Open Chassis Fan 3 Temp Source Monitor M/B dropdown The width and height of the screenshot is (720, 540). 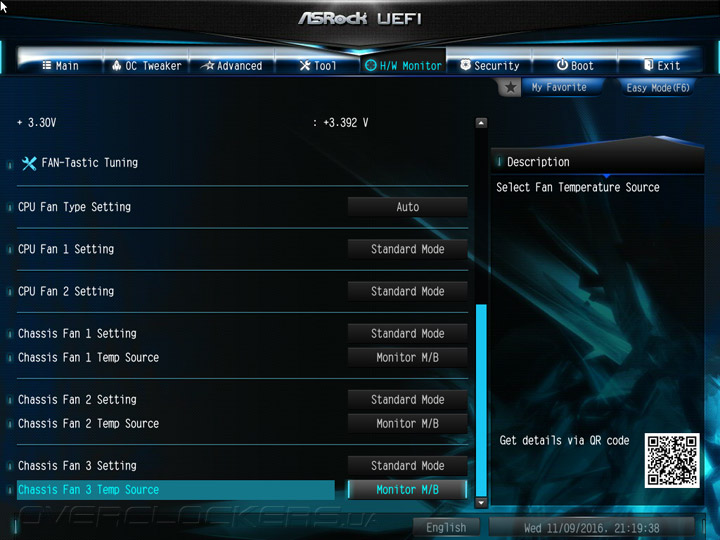pos(408,490)
